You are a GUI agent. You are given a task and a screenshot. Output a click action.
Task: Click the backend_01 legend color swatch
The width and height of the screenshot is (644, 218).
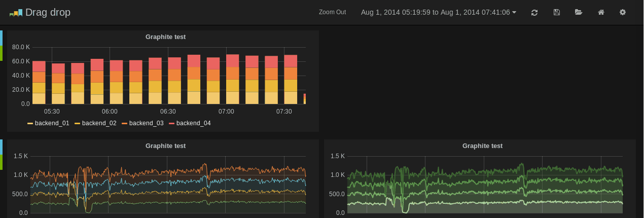[x=30, y=123]
